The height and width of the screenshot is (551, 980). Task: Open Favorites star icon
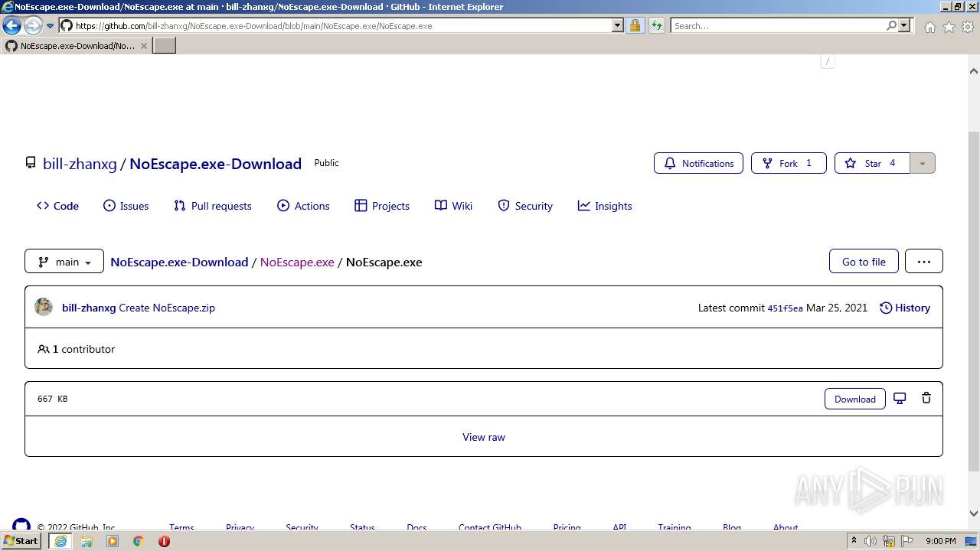(x=949, y=27)
